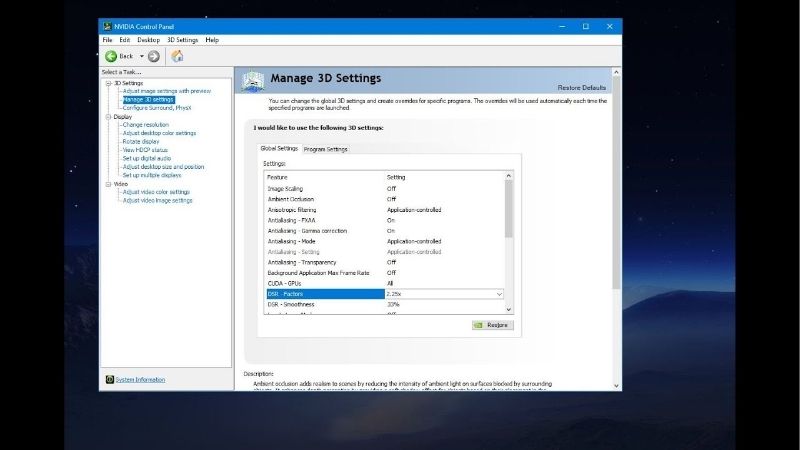
Task: Open Set up digital audio page
Action: pos(147,158)
